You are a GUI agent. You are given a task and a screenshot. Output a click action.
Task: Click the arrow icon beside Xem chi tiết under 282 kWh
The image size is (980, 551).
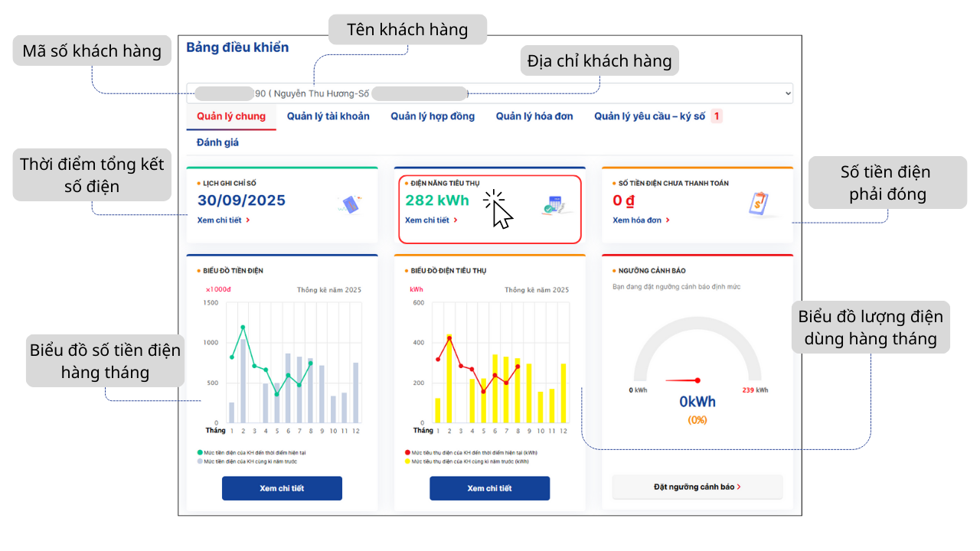tap(456, 220)
